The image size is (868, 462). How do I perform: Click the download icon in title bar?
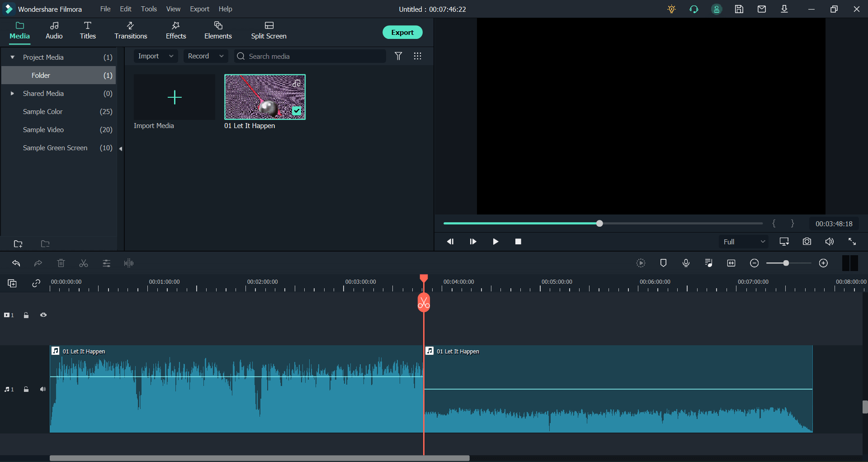pyautogui.click(x=784, y=9)
